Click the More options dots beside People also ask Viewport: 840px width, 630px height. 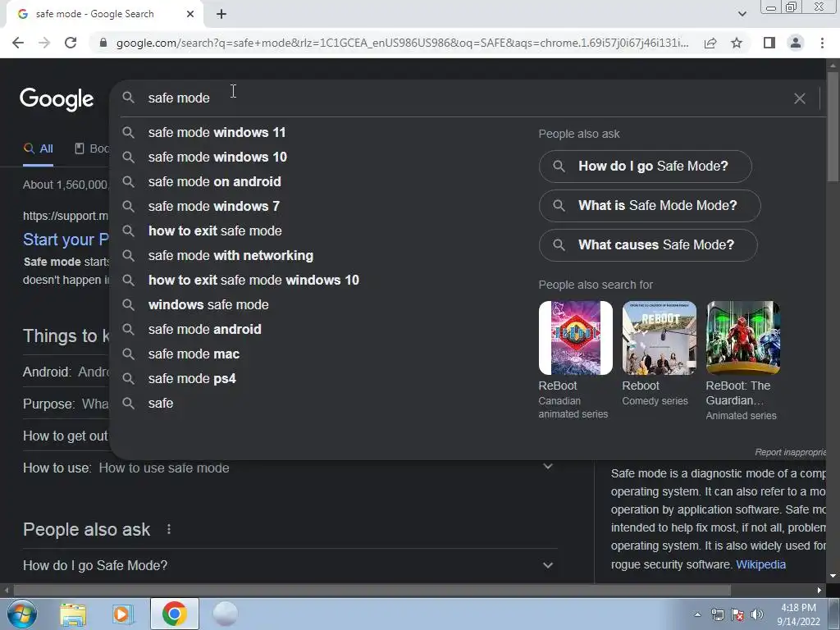[x=169, y=529]
